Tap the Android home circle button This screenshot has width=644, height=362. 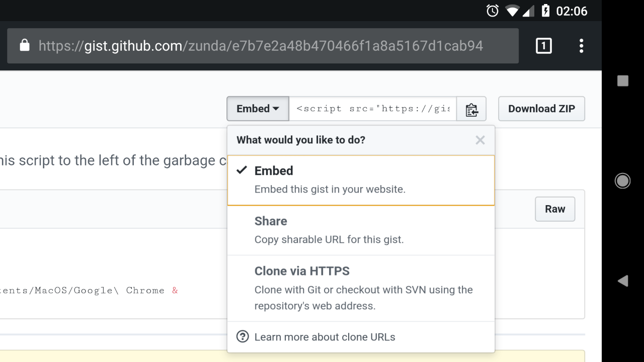point(623,181)
